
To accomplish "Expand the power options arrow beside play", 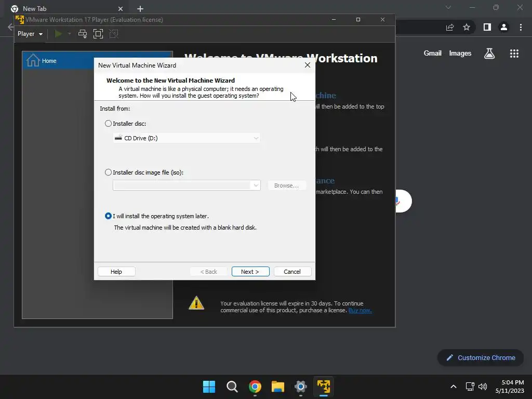I will [69, 34].
